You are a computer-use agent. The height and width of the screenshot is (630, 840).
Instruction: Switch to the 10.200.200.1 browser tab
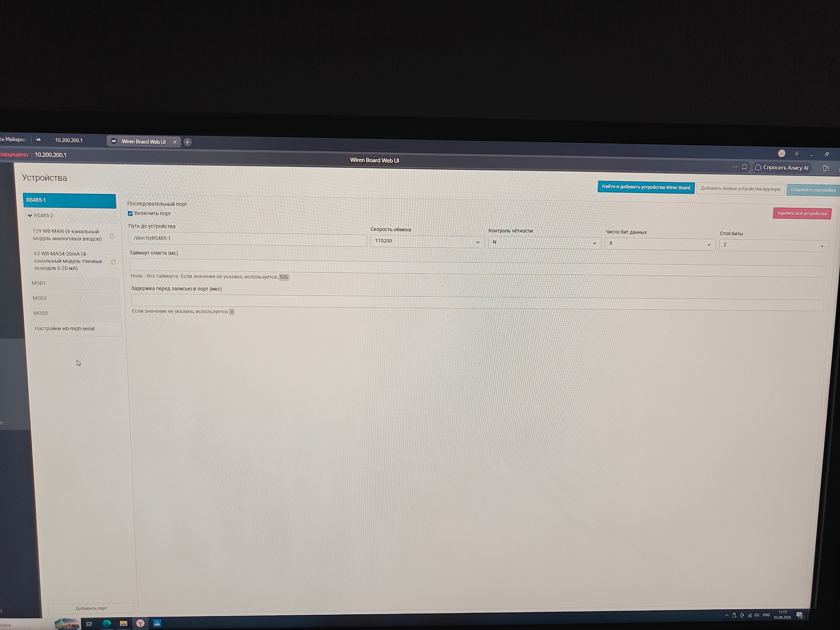pyautogui.click(x=69, y=140)
